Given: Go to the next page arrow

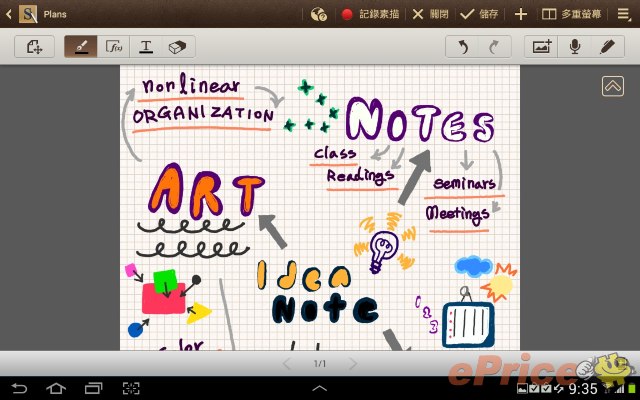Looking at the screenshot, I should [x=352, y=363].
